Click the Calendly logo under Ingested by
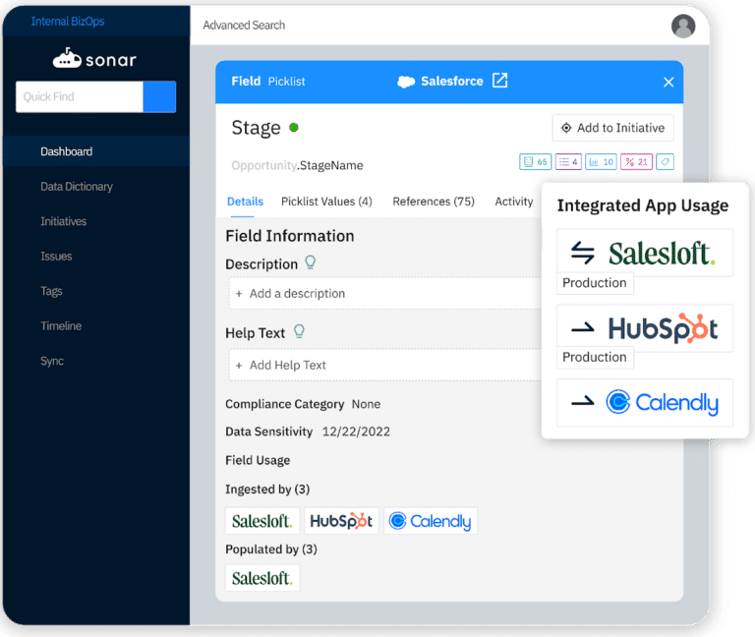 click(x=430, y=521)
